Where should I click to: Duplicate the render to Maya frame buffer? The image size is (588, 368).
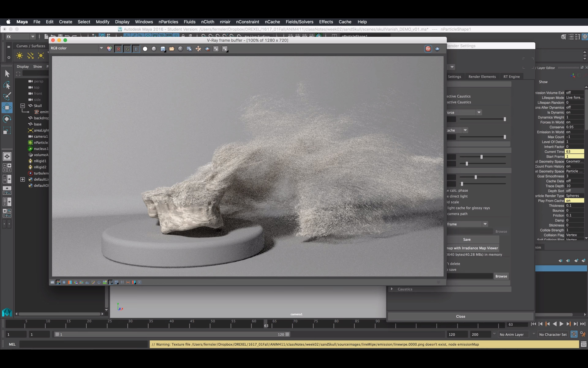tap(189, 49)
